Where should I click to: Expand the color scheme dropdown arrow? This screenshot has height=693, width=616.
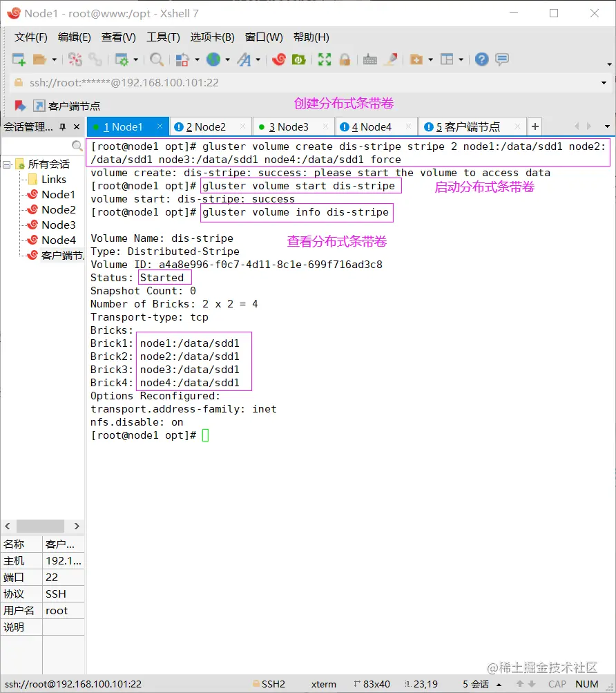tap(197, 59)
